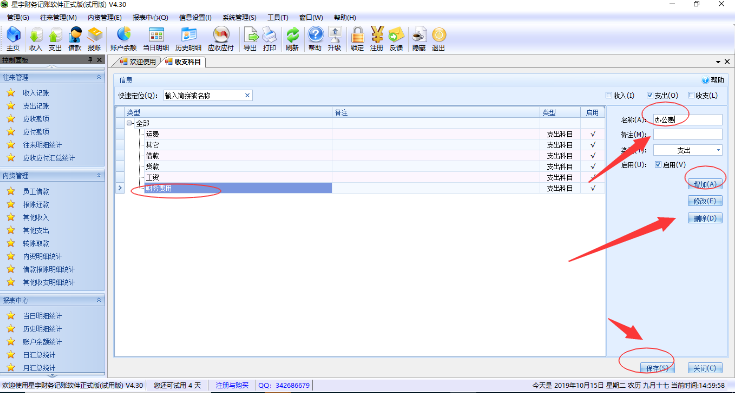This screenshot has width=736, height=393.
Task: Click the 打印 printer icon
Action: 269,39
